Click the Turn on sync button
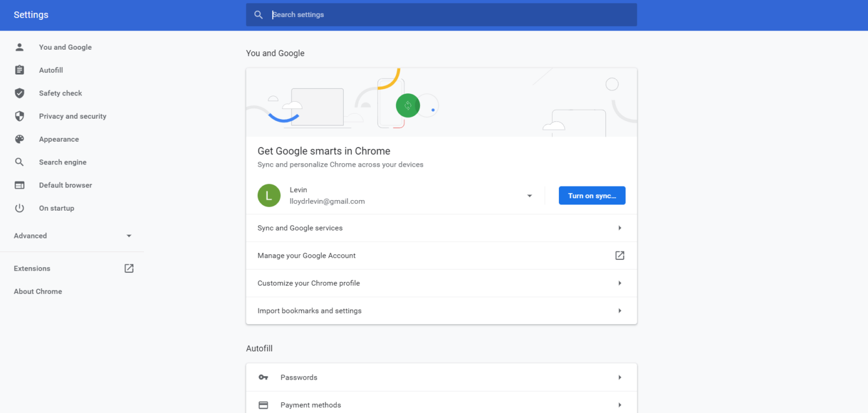The width and height of the screenshot is (868, 413). [592, 195]
